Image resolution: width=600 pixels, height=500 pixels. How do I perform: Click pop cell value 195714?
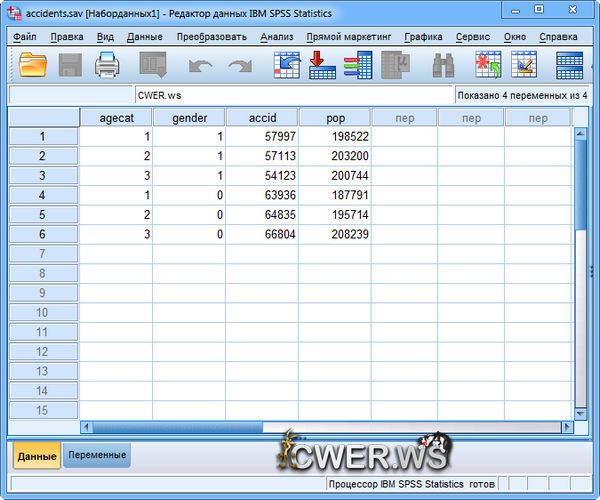tap(335, 215)
